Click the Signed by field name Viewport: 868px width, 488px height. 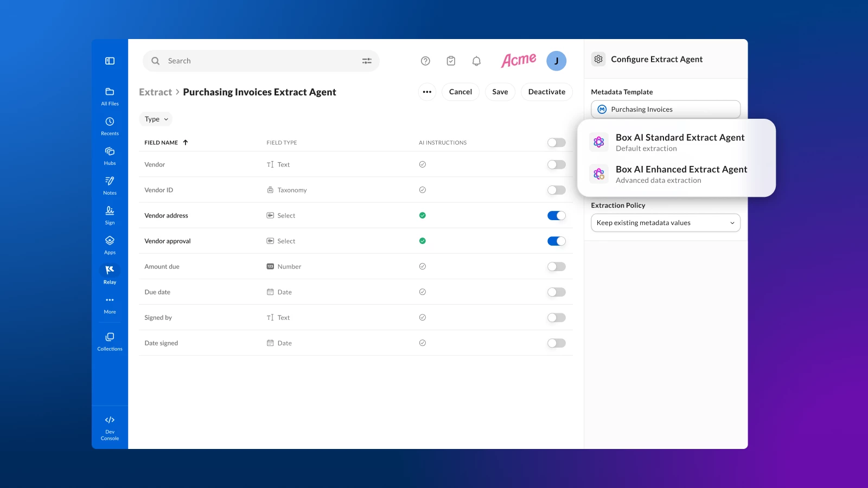pos(158,317)
